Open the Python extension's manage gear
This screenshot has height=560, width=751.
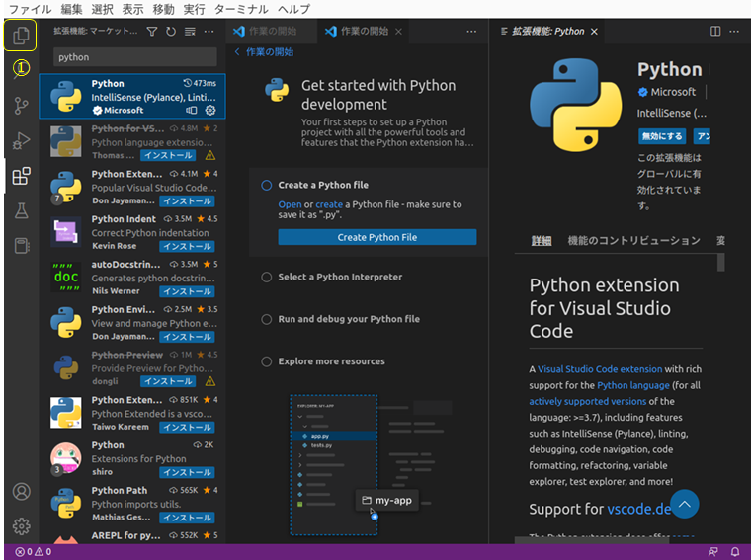(210, 111)
